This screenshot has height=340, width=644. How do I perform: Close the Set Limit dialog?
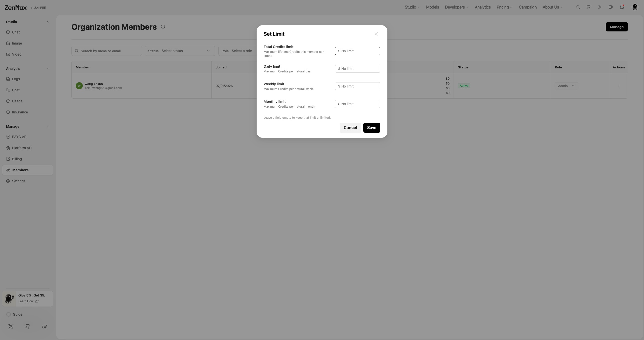[376, 34]
